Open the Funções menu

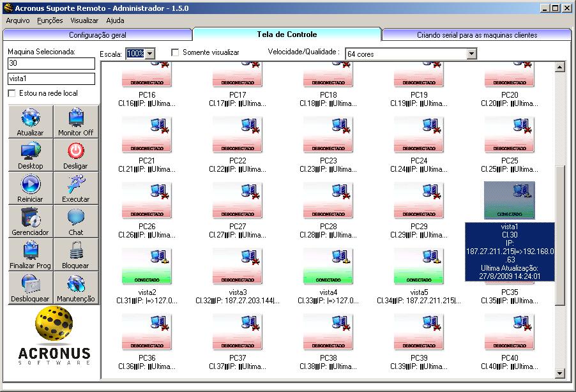[x=50, y=20]
